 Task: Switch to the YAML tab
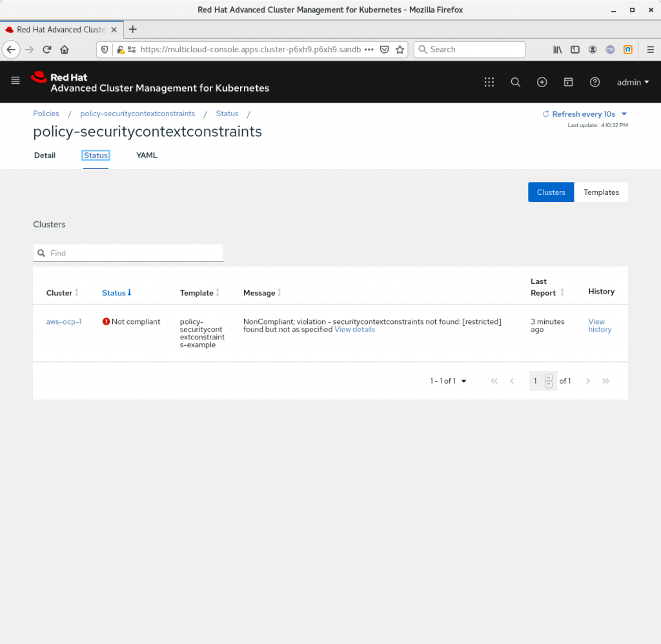point(147,156)
